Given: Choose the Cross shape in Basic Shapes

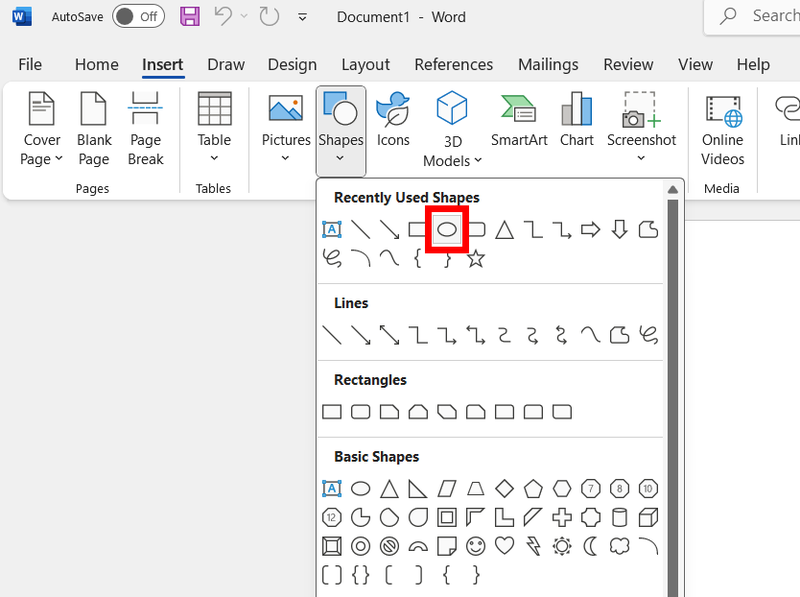Looking at the screenshot, I should click(x=562, y=517).
